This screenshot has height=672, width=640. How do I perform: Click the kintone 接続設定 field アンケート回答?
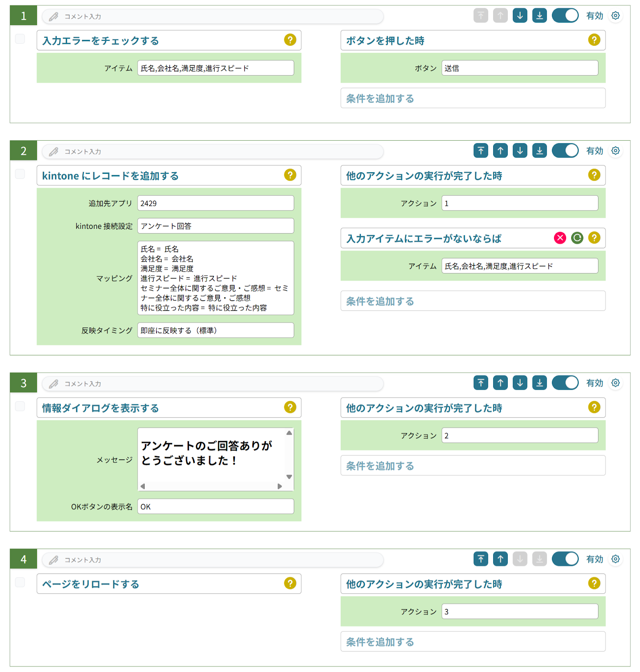pyautogui.click(x=216, y=226)
